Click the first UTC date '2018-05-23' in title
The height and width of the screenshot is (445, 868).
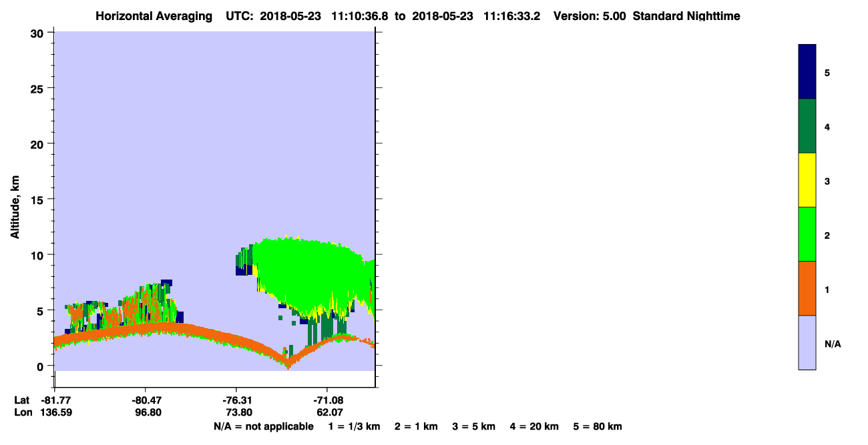pos(289,16)
